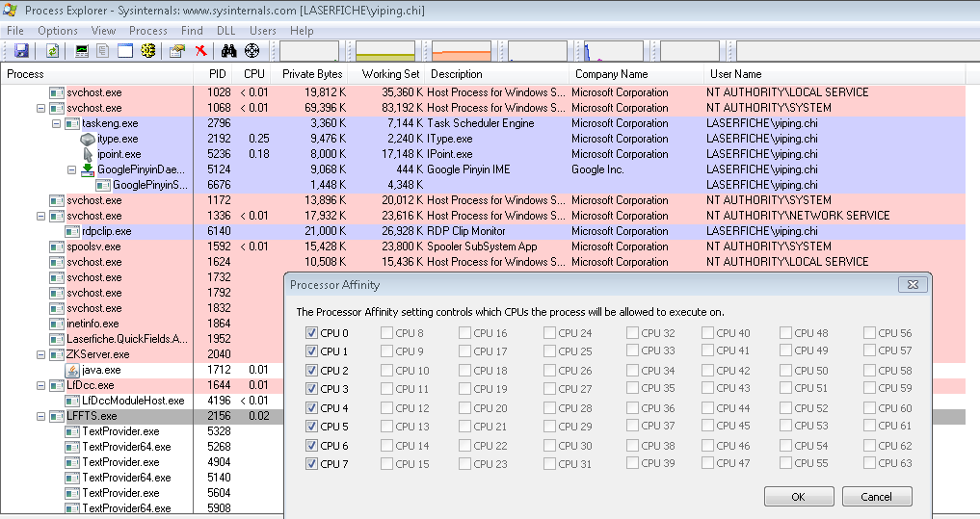Click the CPU usage mini graph

tap(309, 51)
